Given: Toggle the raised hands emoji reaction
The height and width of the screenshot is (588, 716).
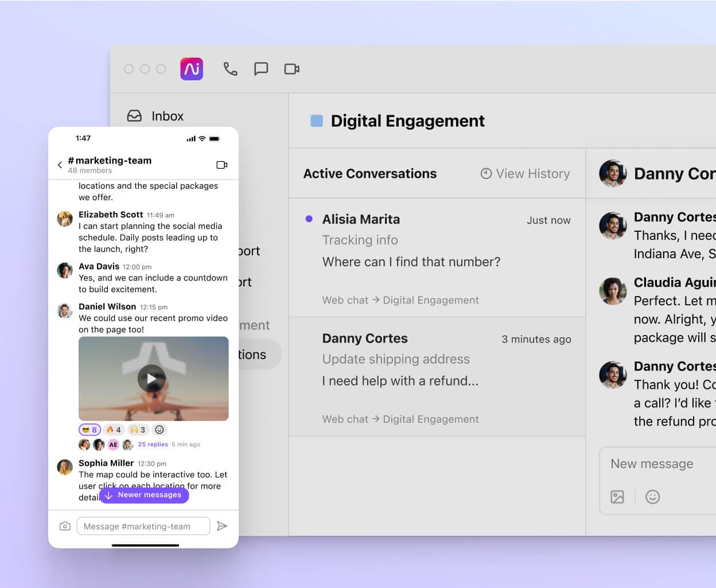Looking at the screenshot, I should [x=138, y=430].
